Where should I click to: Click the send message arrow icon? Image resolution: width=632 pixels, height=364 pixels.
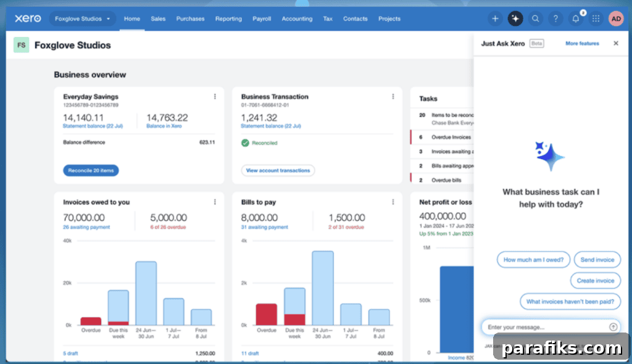click(x=613, y=327)
